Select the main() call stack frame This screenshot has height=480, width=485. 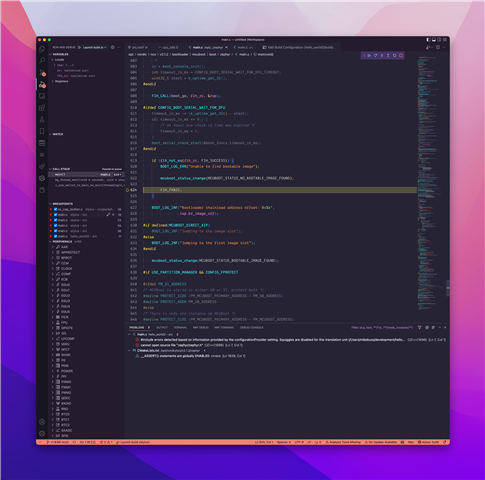[x=87, y=174]
